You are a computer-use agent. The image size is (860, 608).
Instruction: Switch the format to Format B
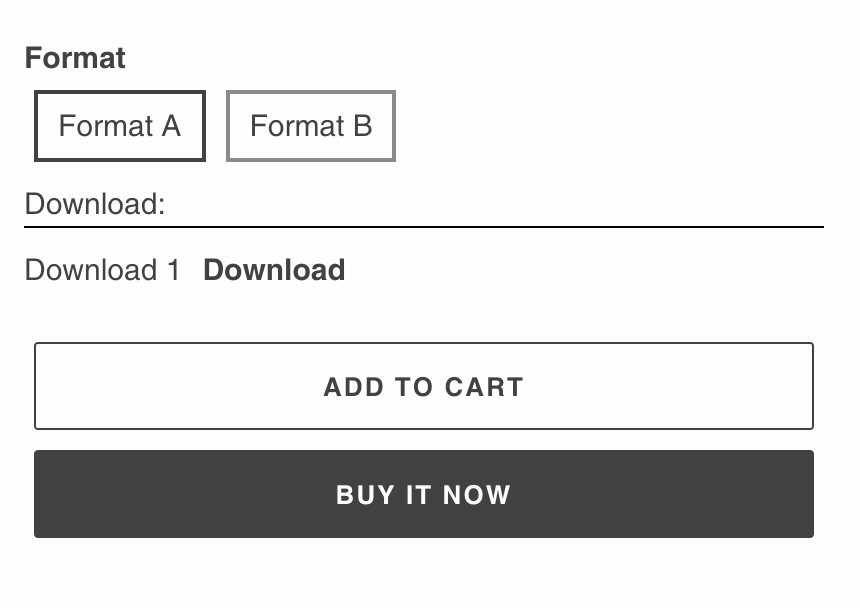(311, 126)
